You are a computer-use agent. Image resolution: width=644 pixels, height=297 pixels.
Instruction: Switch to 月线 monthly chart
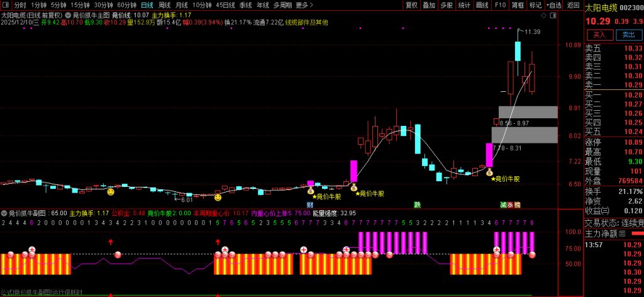[182, 5]
